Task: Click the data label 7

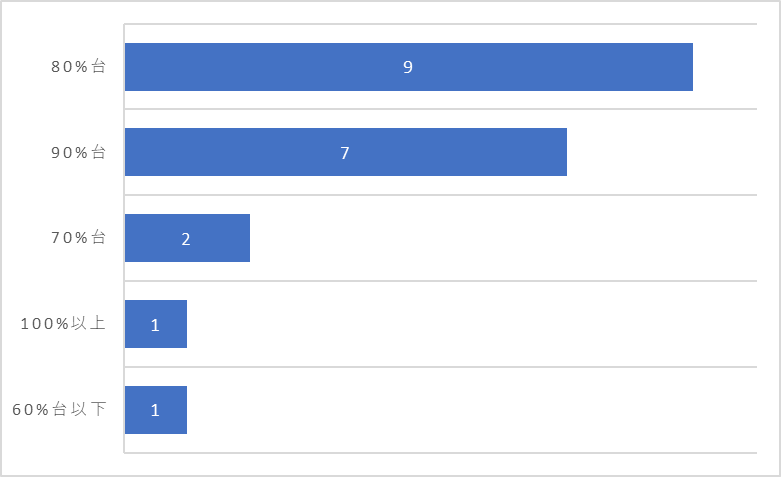Action: [345, 153]
